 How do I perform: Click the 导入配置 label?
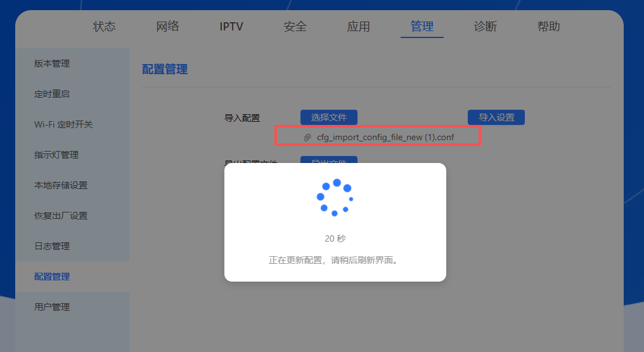(x=242, y=119)
